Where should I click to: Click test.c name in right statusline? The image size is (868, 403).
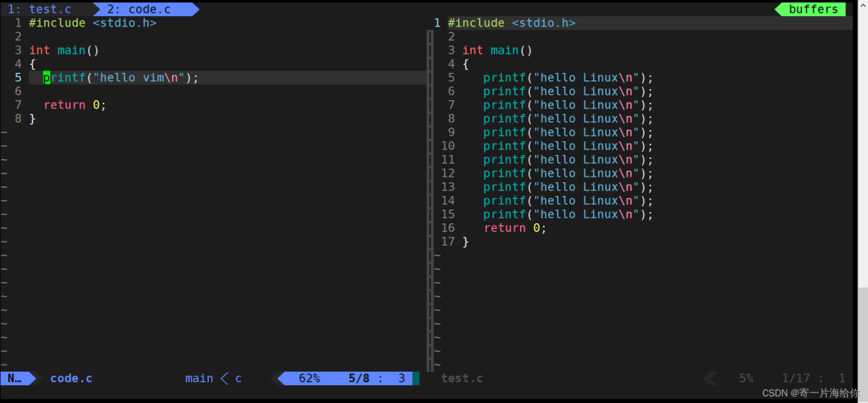click(x=461, y=378)
